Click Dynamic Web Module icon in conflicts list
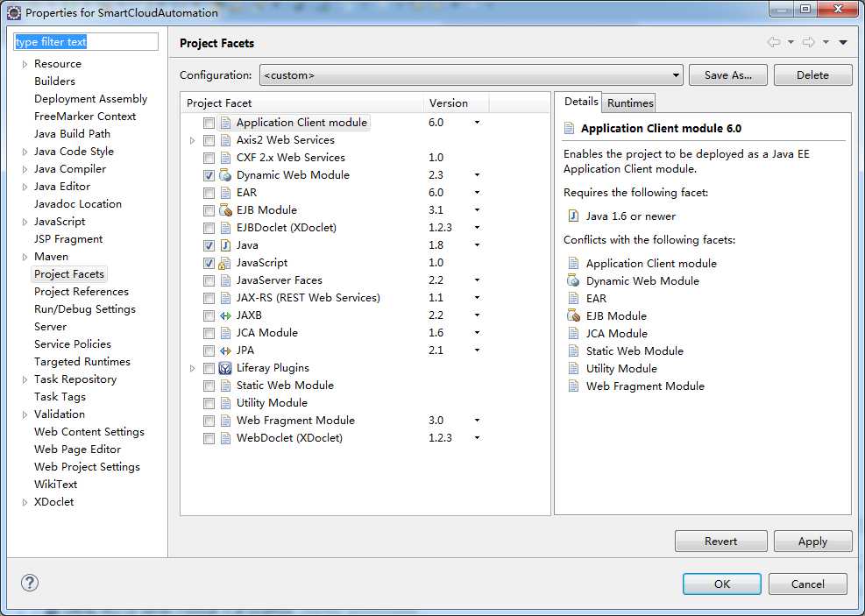The width and height of the screenshot is (865, 616). coord(574,280)
